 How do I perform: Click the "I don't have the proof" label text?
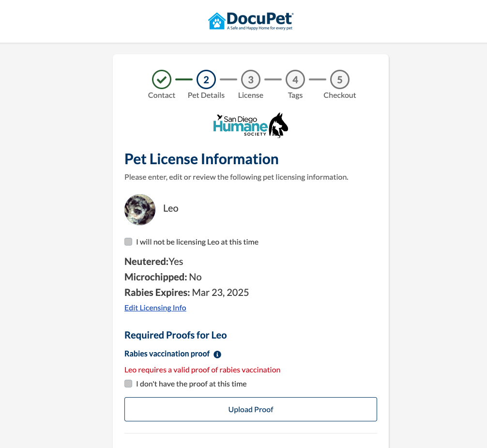(x=191, y=384)
